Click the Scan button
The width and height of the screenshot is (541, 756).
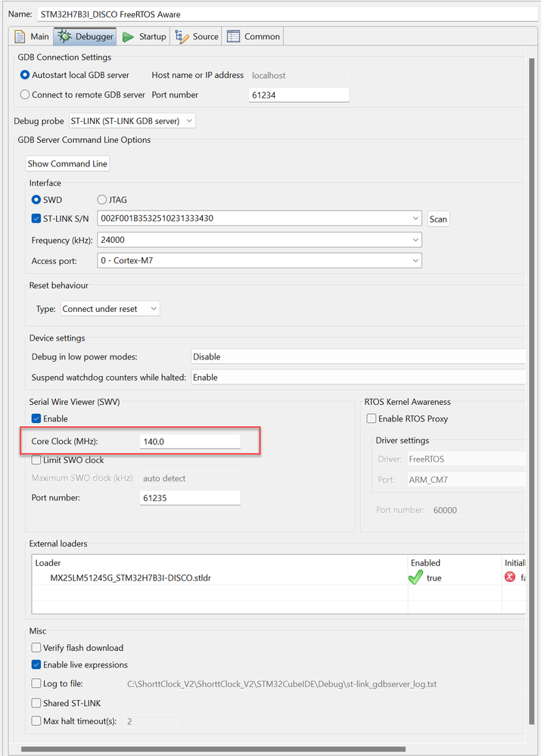point(438,219)
